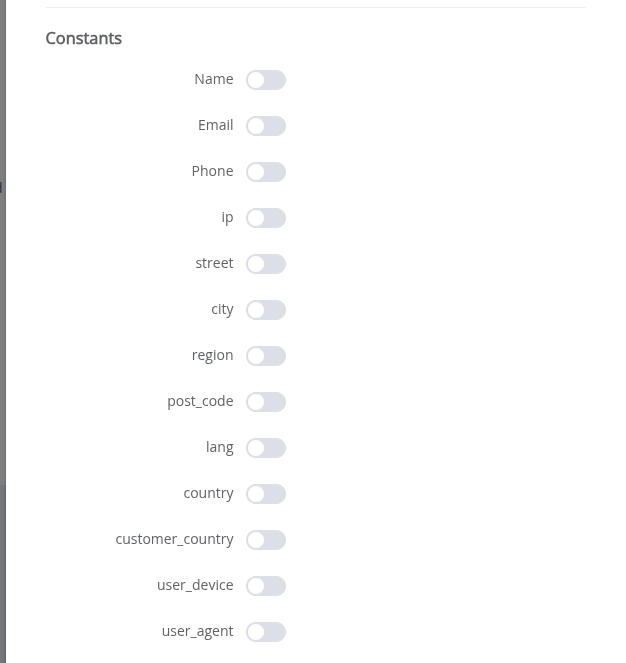Click the region label text
This screenshot has height=663, width=626.
click(212, 355)
